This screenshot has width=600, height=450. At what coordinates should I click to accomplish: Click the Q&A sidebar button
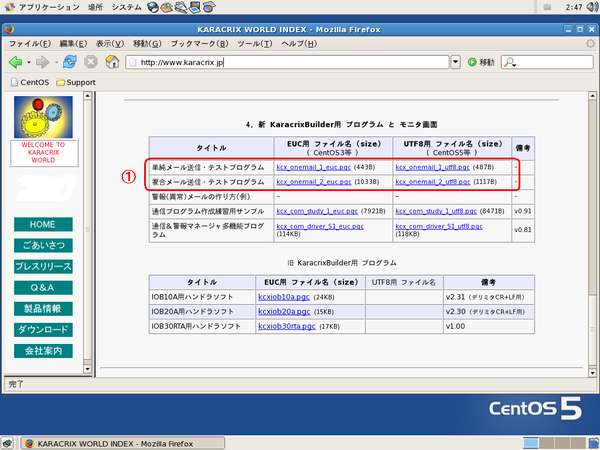(x=43, y=287)
